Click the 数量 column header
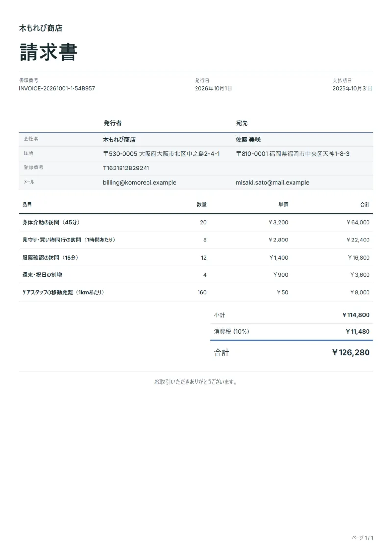Viewport: 392px width, 554px height. coord(202,205)
